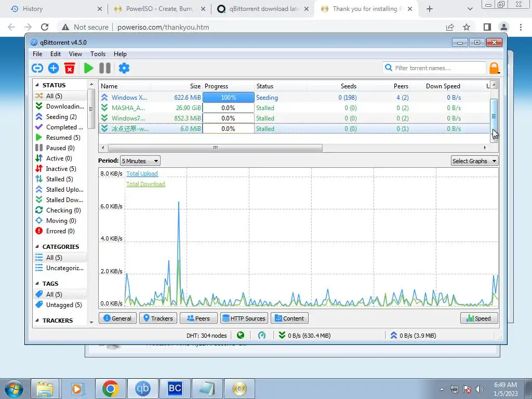Sort by the Size column header

pyautogui.click(x=176, y=86)
